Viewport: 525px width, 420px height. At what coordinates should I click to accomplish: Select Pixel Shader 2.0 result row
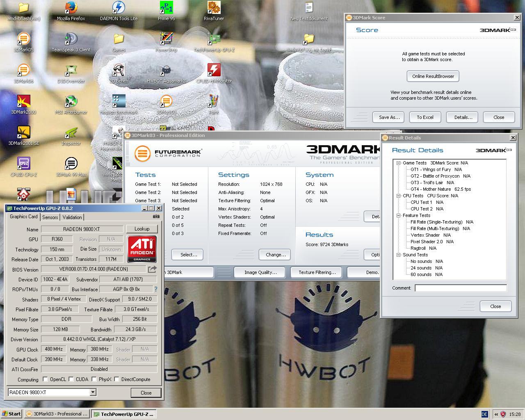[432, 242]
